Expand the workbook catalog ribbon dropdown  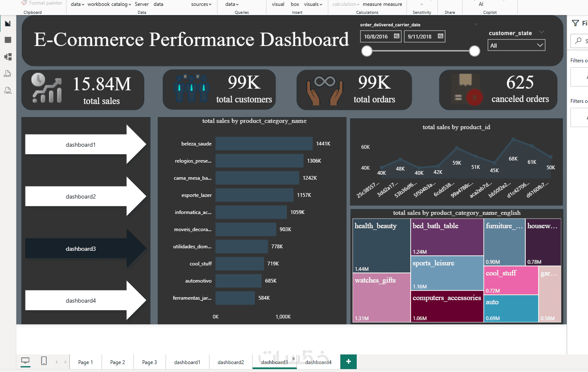point(109,4)
